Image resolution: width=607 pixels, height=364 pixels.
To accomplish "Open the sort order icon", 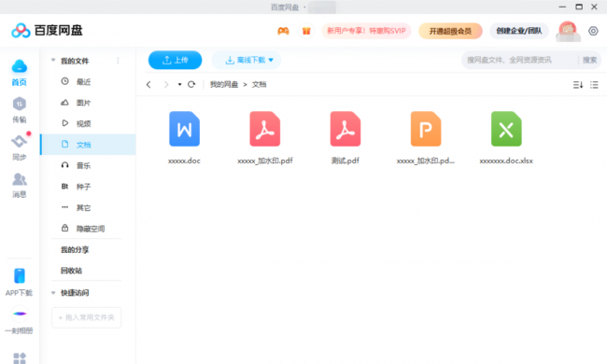I will click(577, 85).
